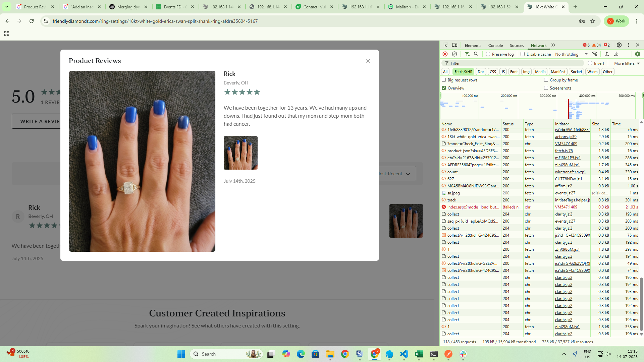Click the small review photo thumbnail
Viewport: 644px width, 362px height.
tap(240, 153)
